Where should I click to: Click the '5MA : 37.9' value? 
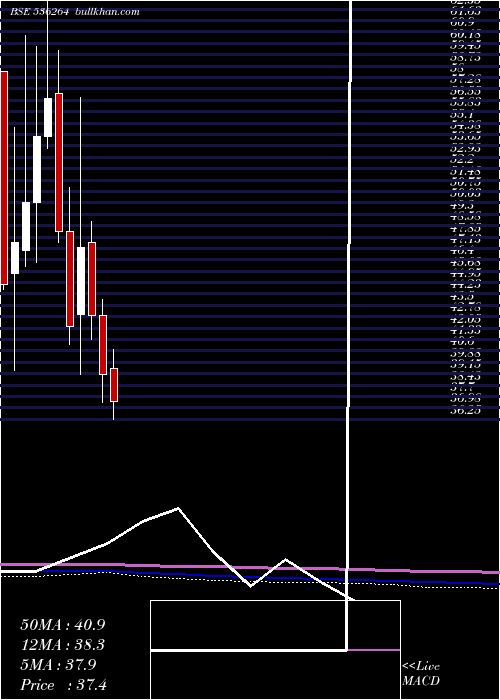pos(58,665)
